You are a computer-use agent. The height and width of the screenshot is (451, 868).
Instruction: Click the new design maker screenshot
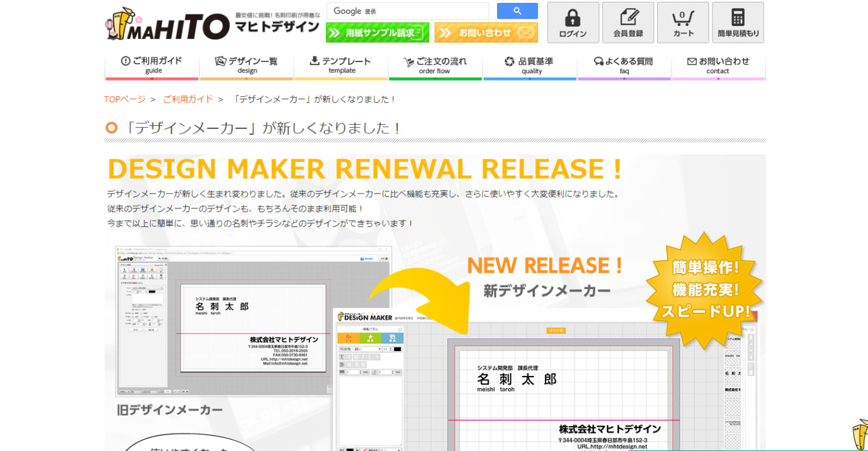546,380
